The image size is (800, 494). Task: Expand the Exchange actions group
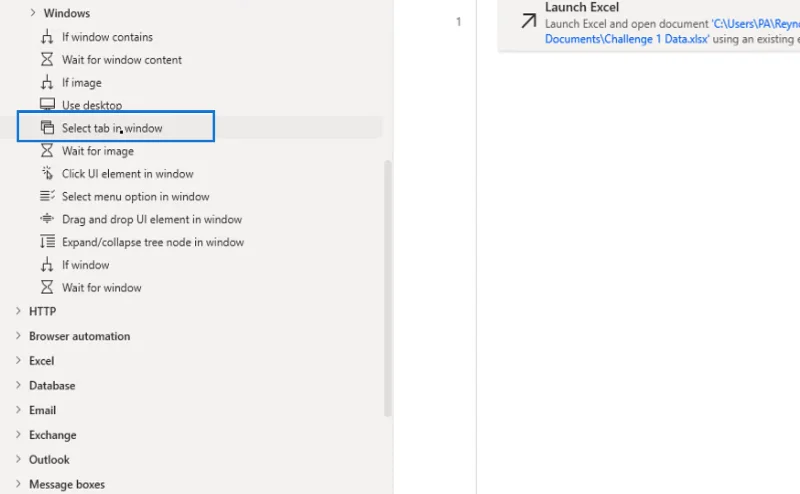pyautogui.click(x=18, y=434)
